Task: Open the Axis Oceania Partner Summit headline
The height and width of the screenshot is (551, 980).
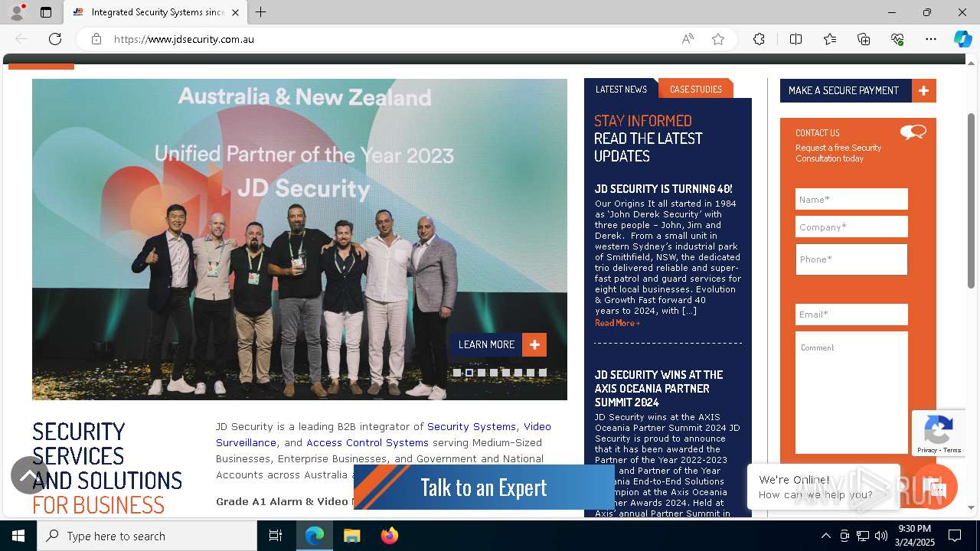Action: 659,388
